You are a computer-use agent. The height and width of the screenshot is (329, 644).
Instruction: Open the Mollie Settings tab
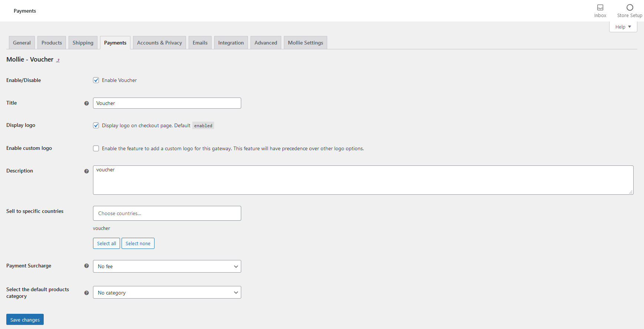coord(305,43)
